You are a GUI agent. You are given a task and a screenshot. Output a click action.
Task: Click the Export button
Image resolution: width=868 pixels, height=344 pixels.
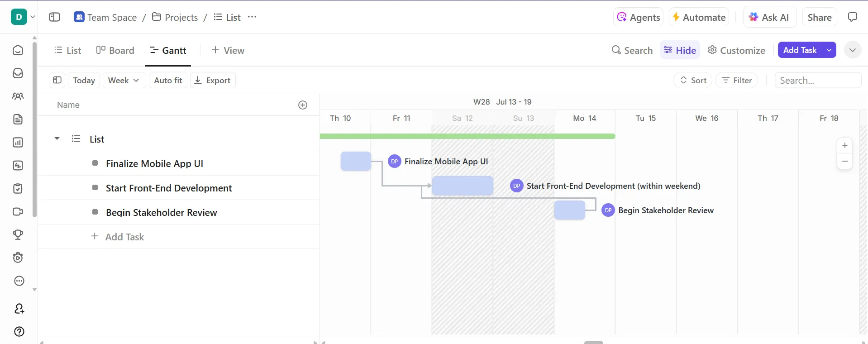click(213, 80)
